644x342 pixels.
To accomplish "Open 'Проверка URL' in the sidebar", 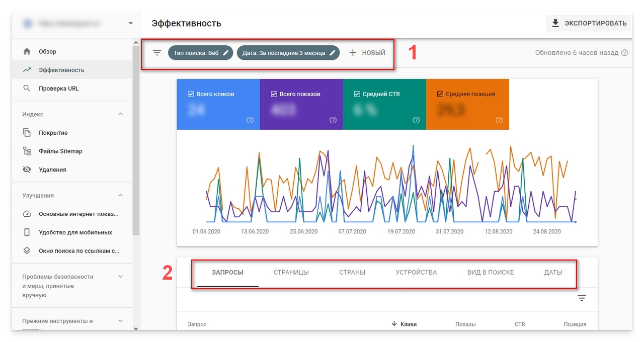I will tap(58, 89).
